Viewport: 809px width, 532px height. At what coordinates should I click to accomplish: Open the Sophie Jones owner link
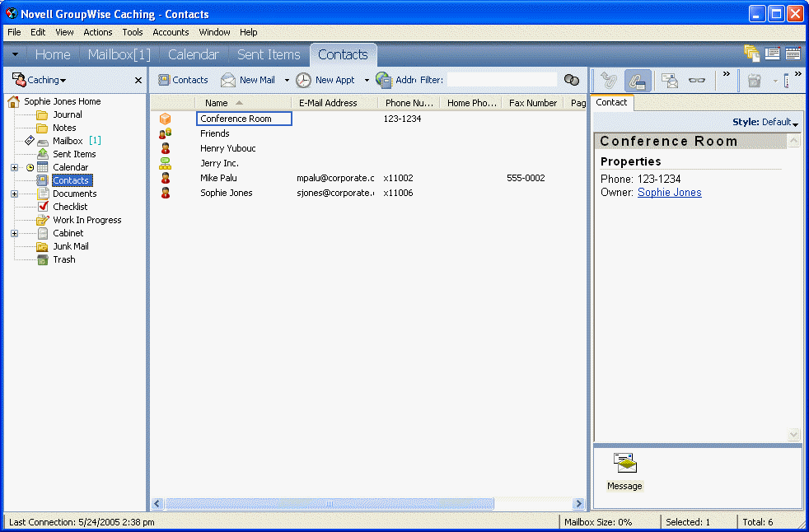(670, 193)
